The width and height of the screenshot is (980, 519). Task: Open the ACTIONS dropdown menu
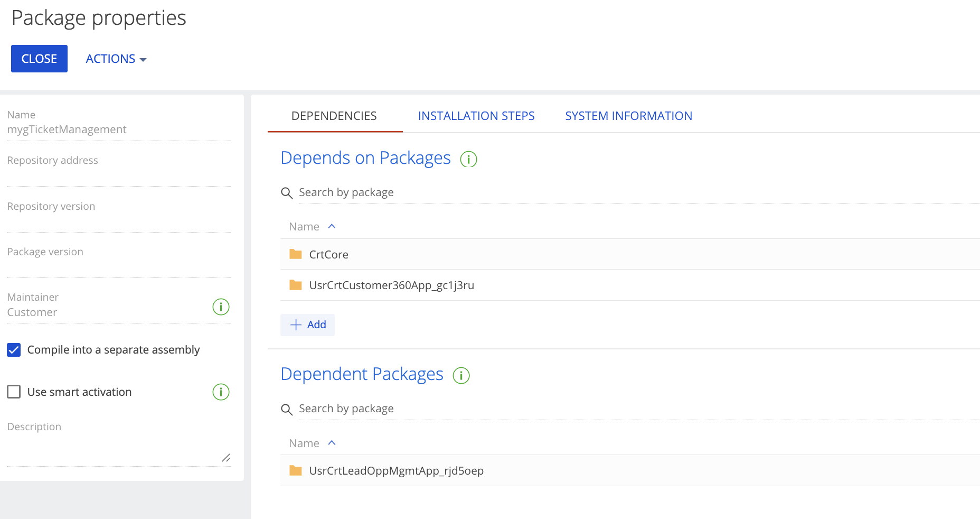click(x=116, y=59)
